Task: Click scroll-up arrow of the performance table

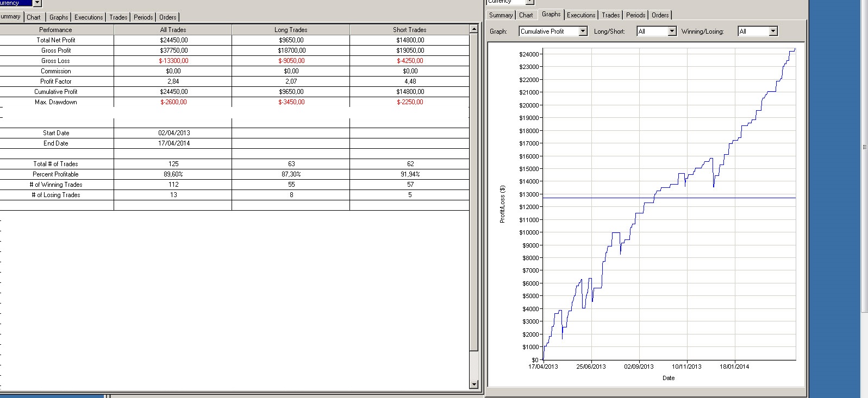Action: coord(473,29)
